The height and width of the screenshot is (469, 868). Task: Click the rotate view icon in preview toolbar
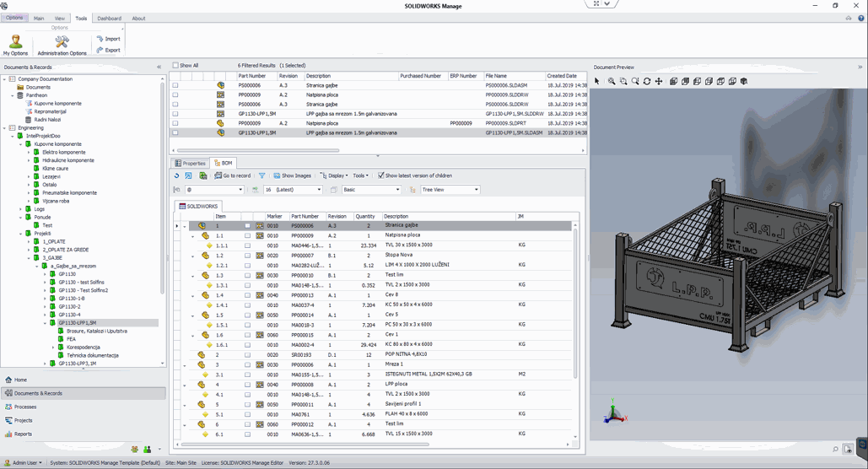click(647, 82)
